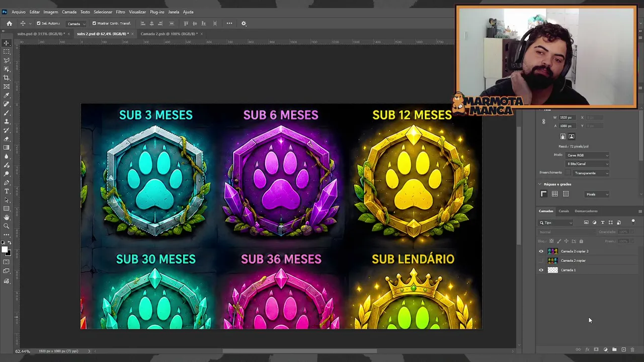Select the Gradient tool
The height and width of the screenshot is (362, 644).
click(x=7, y=147)
